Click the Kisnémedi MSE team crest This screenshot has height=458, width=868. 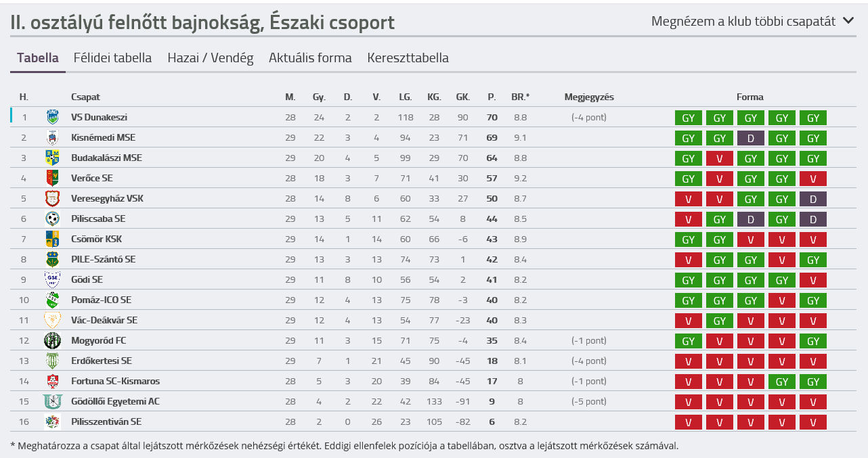point(52,137)
